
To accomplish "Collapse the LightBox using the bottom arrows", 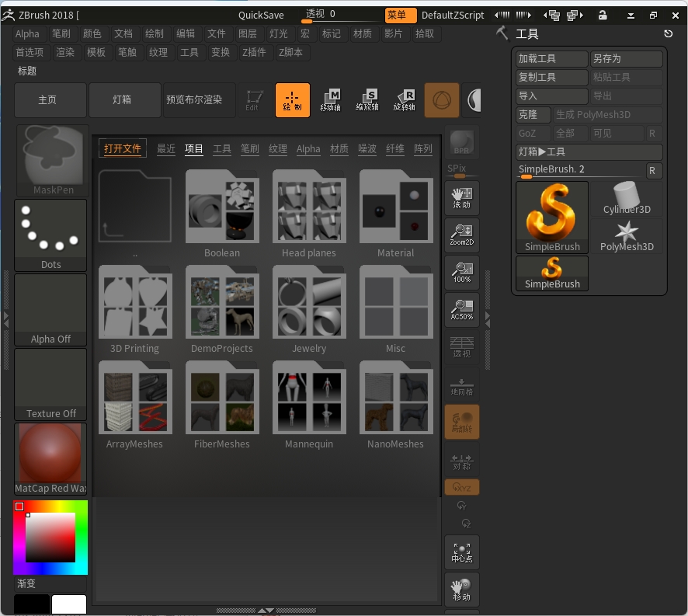I will pos(265,611).
